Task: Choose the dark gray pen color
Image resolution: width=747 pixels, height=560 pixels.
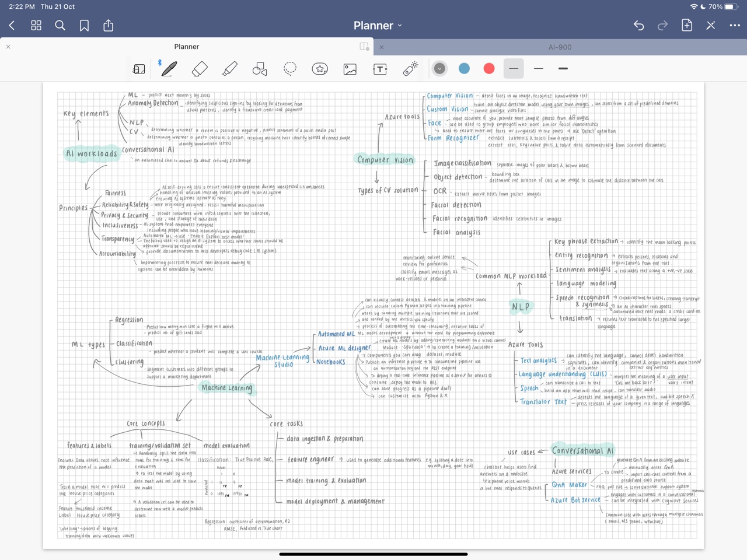Action: 439,69
